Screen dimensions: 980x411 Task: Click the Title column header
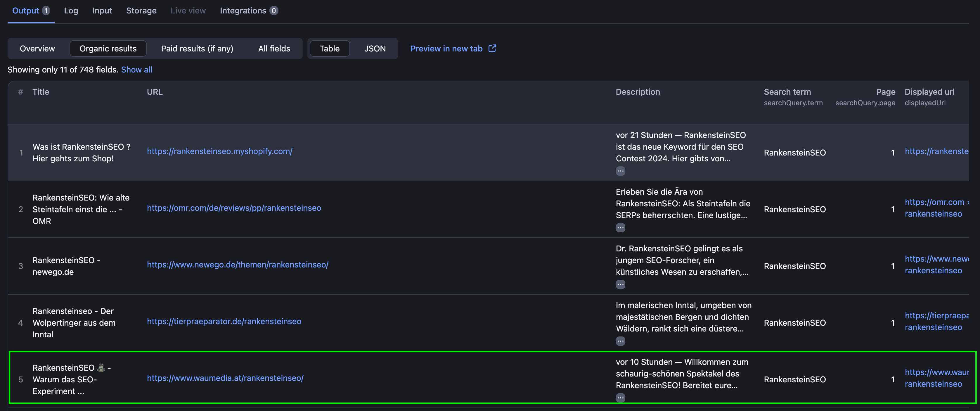click(41, 92)
